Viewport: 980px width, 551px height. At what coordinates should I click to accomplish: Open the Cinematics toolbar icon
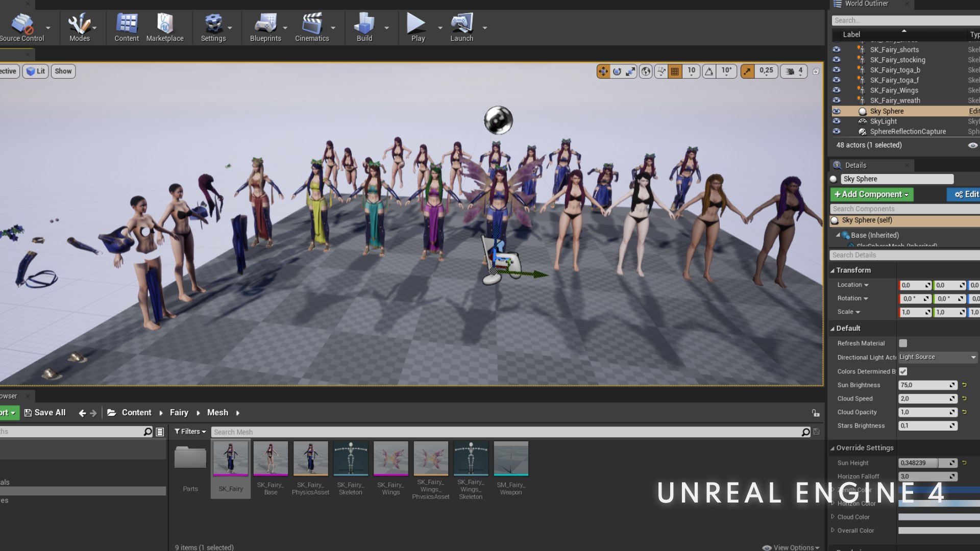click(312, 28)
